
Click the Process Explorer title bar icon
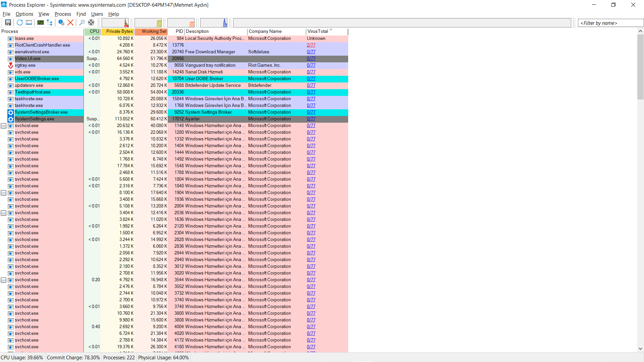(x=4, y=5)
